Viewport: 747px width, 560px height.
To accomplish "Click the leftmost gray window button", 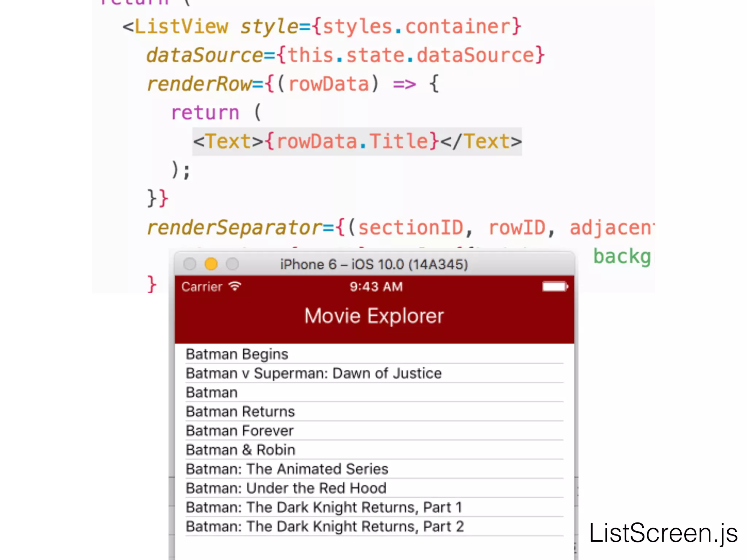I will [190, 264].
